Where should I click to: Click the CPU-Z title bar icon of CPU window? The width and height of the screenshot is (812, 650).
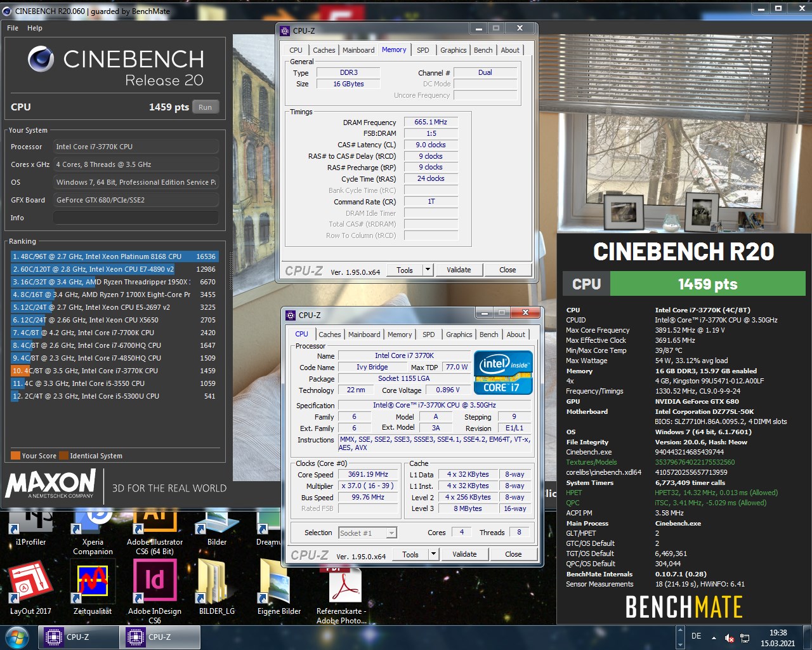(x=291, y=315)
